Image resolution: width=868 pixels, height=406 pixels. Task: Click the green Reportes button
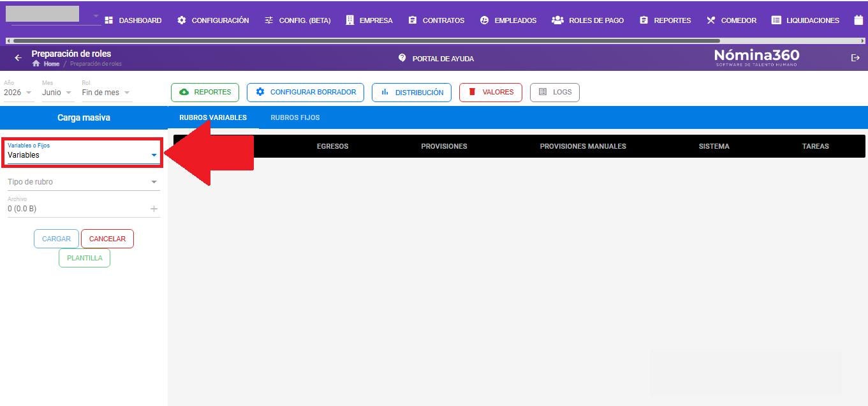[x=205, y=92]
